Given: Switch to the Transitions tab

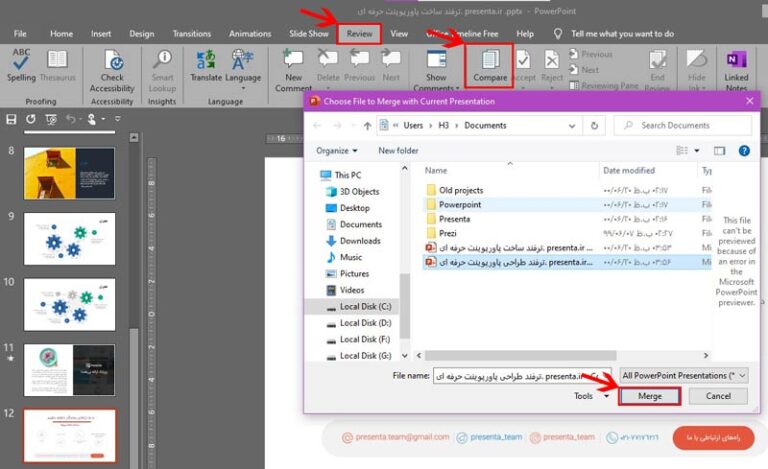Looking at the screenshot, I should (192, 34).
